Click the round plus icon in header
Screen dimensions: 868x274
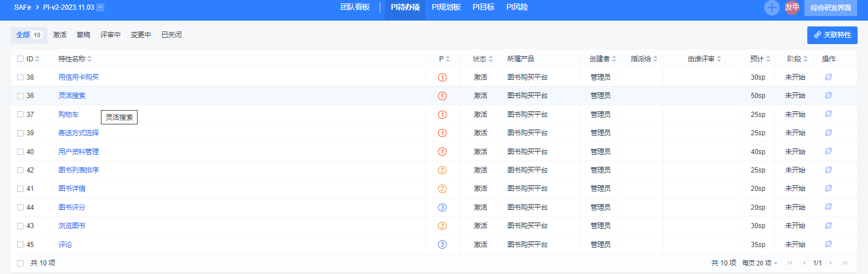click(772, 8)
